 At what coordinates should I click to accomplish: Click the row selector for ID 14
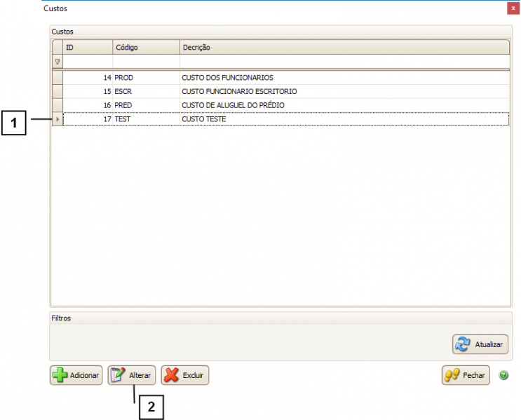click(x=57, y=78)
